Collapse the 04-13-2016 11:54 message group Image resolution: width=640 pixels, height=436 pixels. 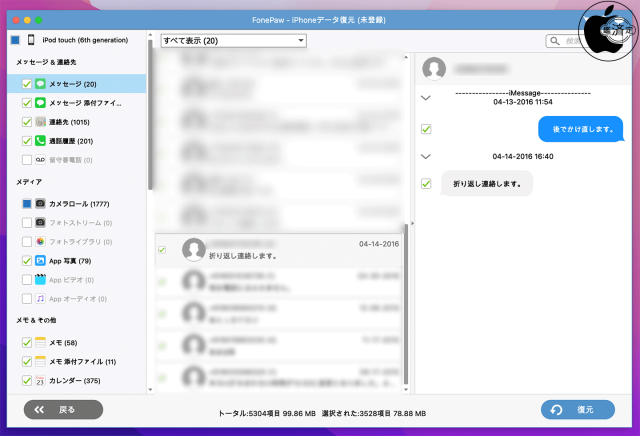[x=426, y=98]
